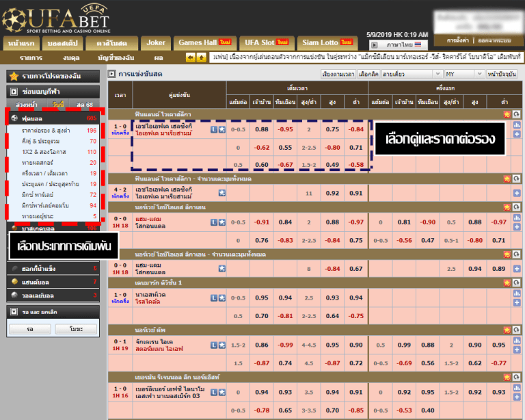Image resolution: width=525 pixels, height=420 pixels.
Task: Click play icon beside ภาษาไทย language selector
Action: pyautogui.click(x=375, y=44)
